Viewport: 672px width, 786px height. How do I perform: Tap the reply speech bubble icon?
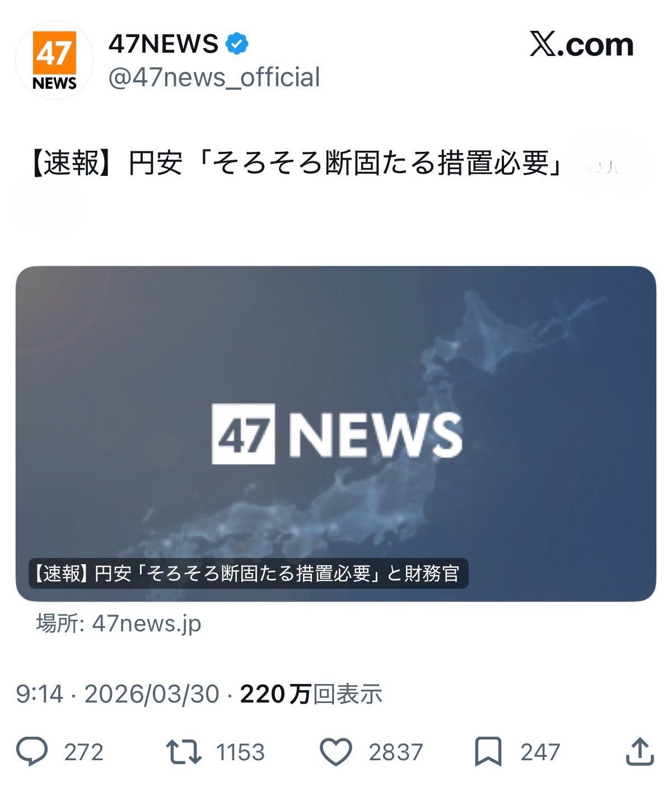click(32, 752)
